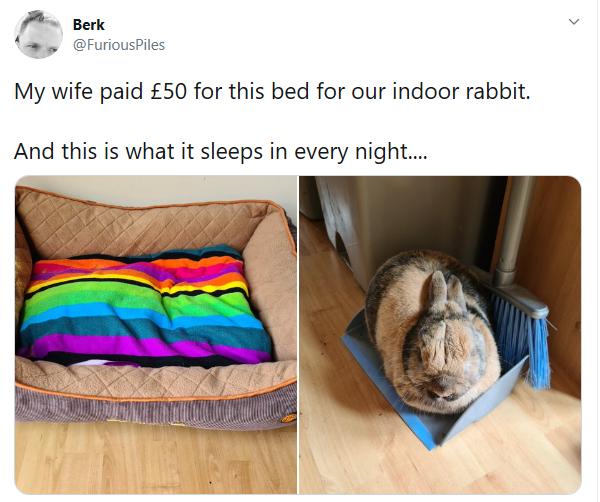The width and height of the screenshot is (600, 502).
Task: Click the blue broom bristles
Action: pyautogui.click(x=522, y=339)
